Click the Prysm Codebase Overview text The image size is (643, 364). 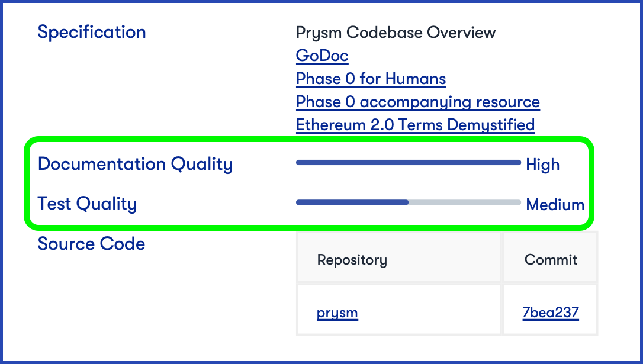[x=396, y=33]
